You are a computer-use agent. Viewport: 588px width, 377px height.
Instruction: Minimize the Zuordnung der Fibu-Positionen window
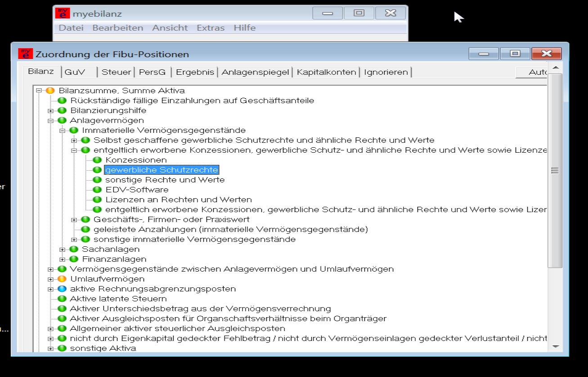pos(484,54)
